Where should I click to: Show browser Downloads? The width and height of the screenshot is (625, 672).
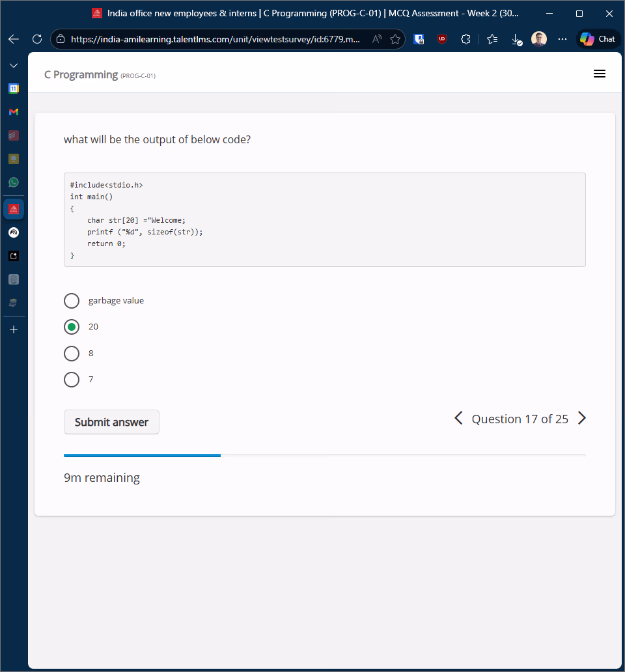point(516,39)
